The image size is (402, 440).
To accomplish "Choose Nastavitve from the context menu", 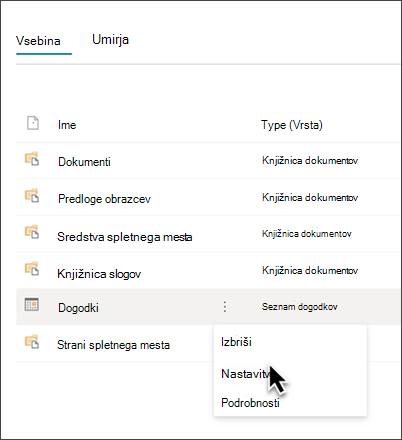I will click(245, 374).
